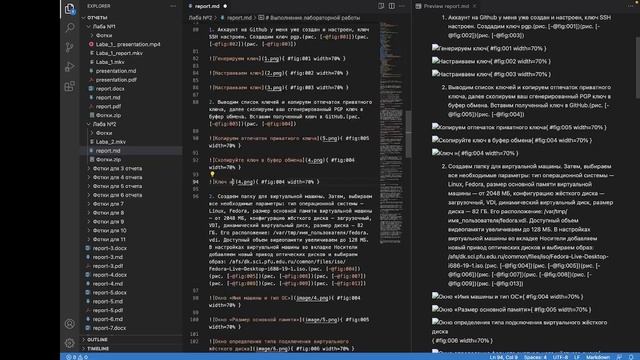Collapse the Лаба №1 folder
This screenshot has height=360, width=640.
click(104, 27)
